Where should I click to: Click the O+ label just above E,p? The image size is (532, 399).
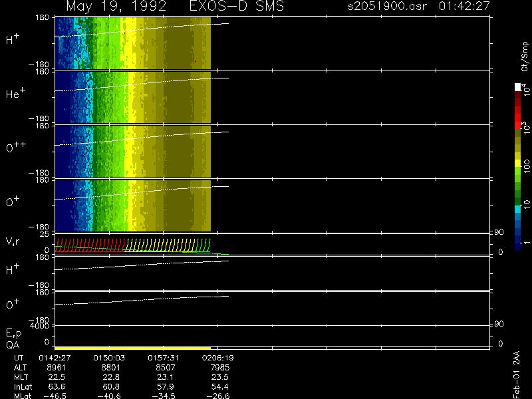[13, 305]
